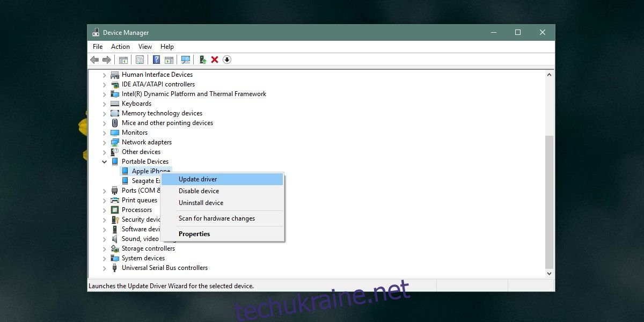Expand the Universal Serial Bus controllers node
Image resolution: width=644 pixels, height=322 pixels.
(104, 268)
